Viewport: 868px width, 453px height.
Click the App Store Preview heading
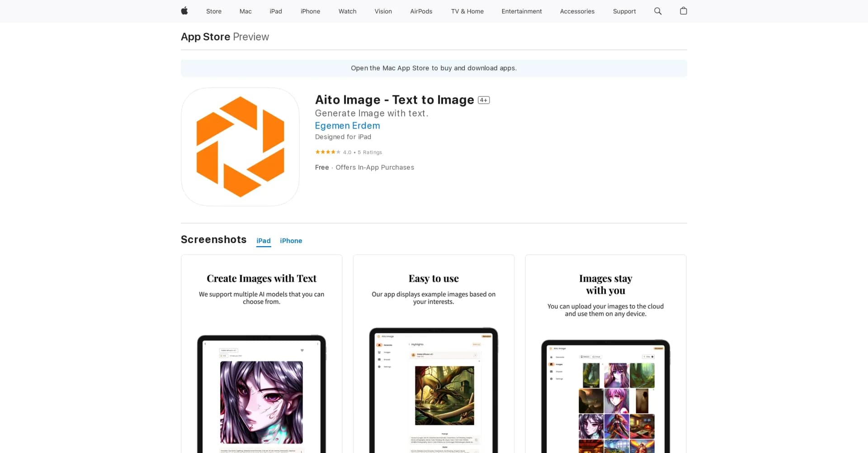[225, 37]
